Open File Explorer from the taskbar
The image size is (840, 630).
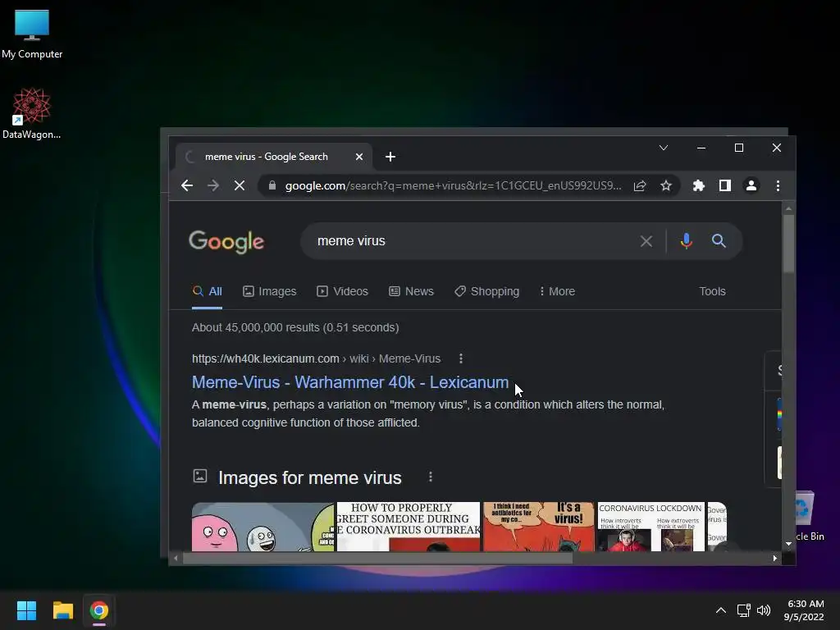(x=62, y=610)
